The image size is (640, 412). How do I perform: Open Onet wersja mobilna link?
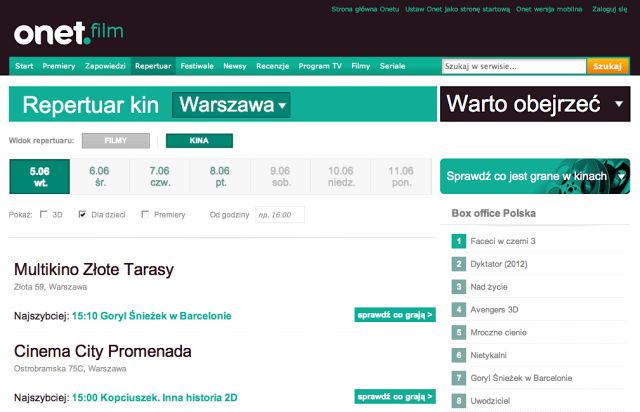pyautogui.click(x=549, y=9)
